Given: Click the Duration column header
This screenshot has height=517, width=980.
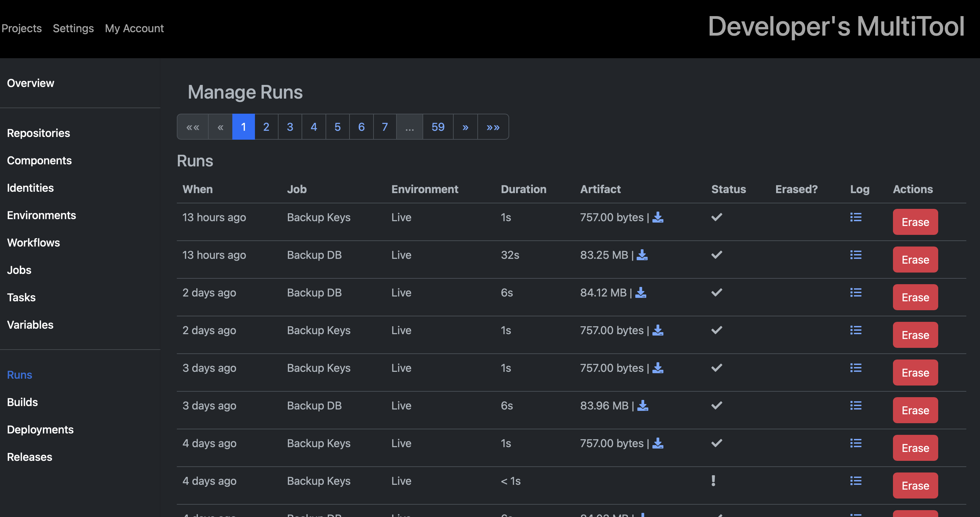Looking at the screenshot, I should [524, 189].
